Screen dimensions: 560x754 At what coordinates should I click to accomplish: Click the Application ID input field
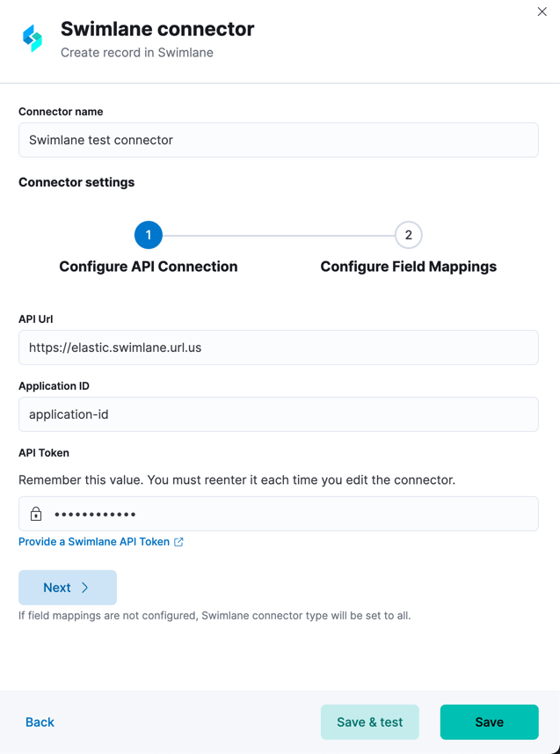click(278, 414)
